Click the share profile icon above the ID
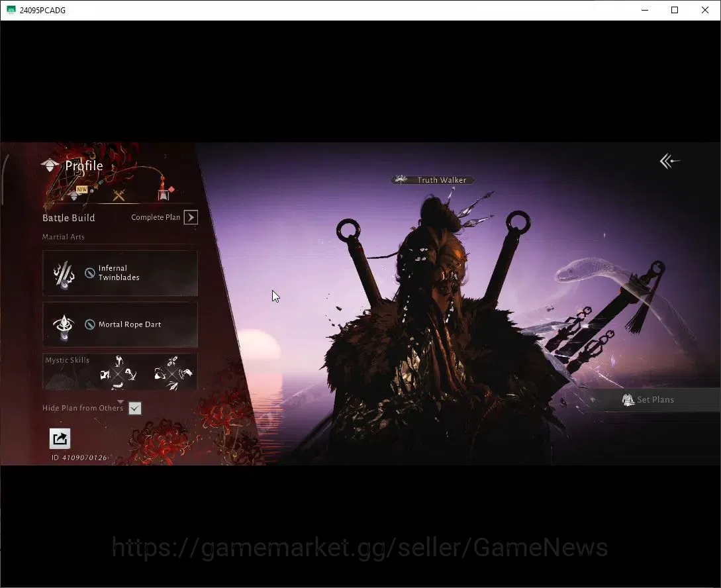721x588 pixels. coord(60,438)
